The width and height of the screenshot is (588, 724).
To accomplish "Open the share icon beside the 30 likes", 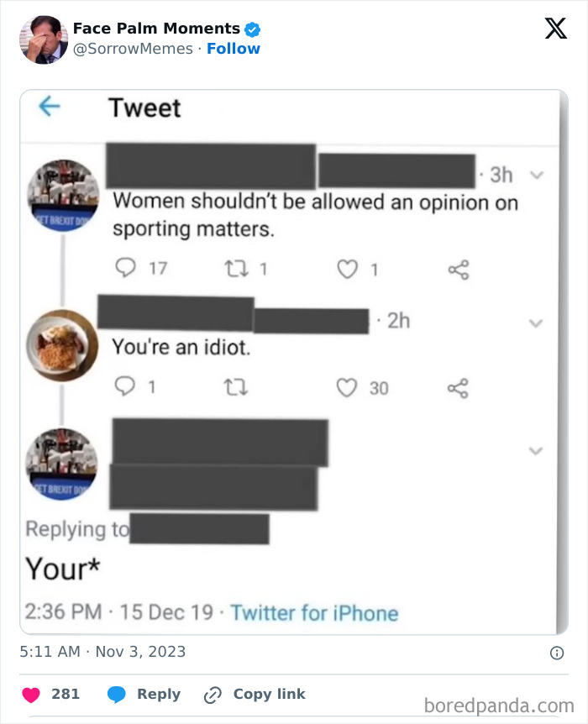I will pos(458,384).
